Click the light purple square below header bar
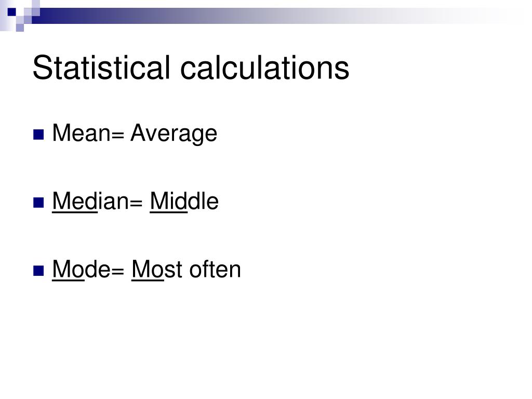The height and width of the screenshot is (399, 532). tap(20, 28)
